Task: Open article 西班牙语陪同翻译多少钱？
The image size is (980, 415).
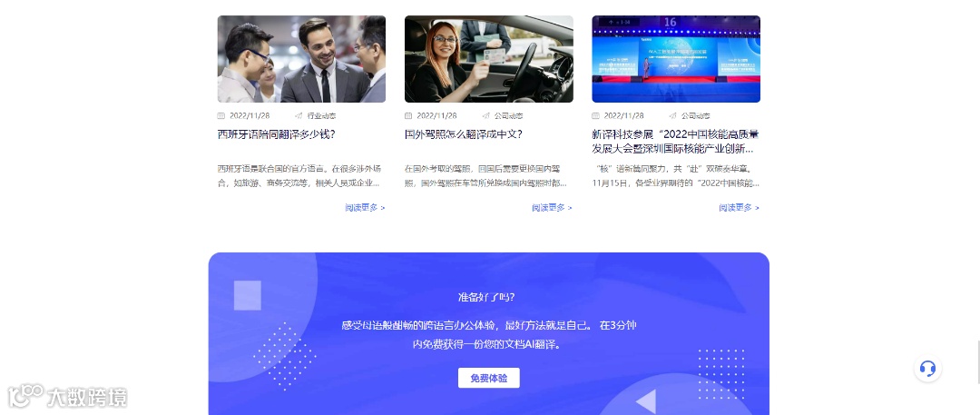Action: 277,134
